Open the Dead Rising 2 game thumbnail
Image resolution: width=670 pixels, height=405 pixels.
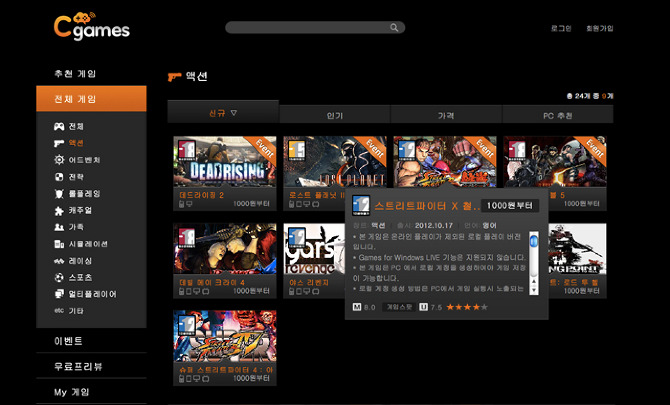pos(225,161)
